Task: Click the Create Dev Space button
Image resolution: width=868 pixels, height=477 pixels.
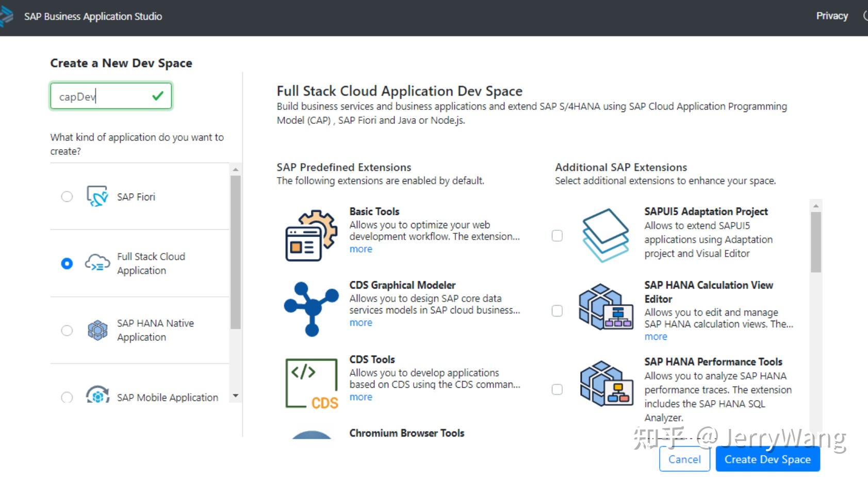Action: (x=767, y=458)
